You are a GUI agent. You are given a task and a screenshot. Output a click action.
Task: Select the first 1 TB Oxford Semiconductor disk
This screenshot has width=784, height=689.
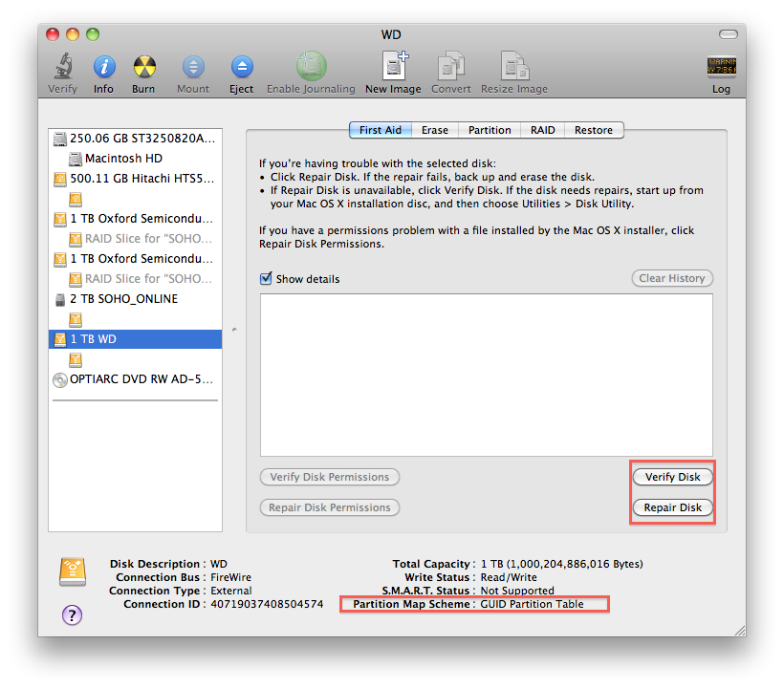(135, 219)
